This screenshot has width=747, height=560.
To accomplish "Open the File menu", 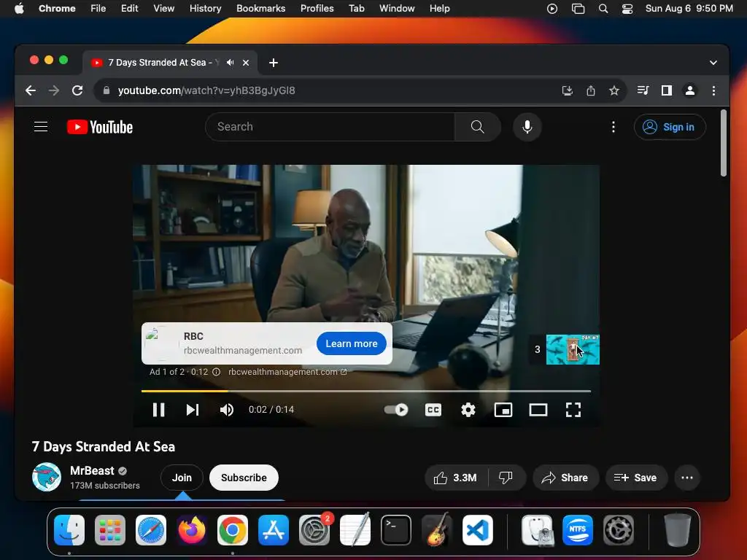I will [x=98, y=9].
